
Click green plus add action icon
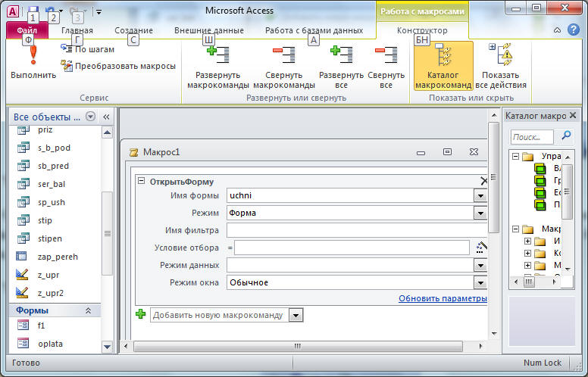(141, 314)
